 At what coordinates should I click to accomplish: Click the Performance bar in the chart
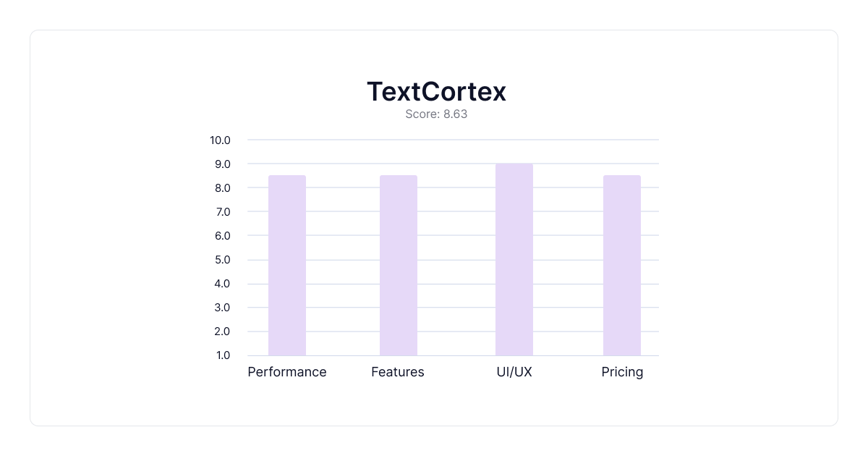[287, 265]
